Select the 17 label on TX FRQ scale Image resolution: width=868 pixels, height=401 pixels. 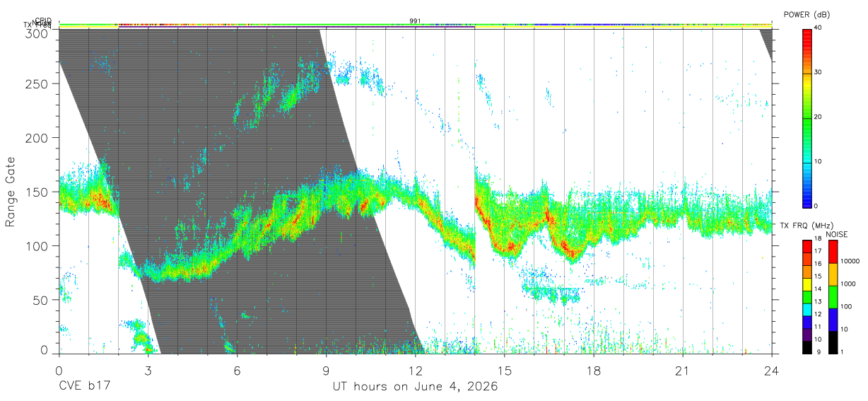point(818,251)
